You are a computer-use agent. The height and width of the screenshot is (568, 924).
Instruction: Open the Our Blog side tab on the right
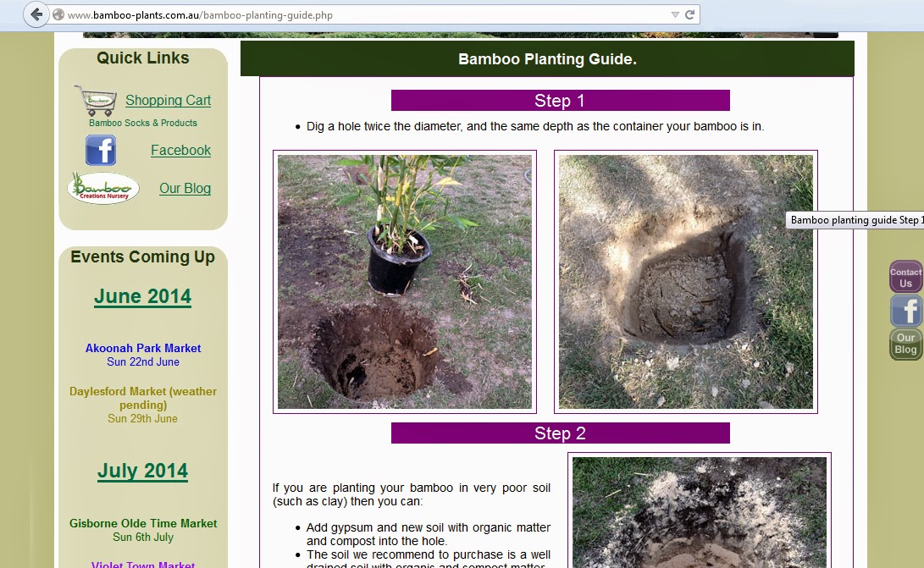coord(905,341)
